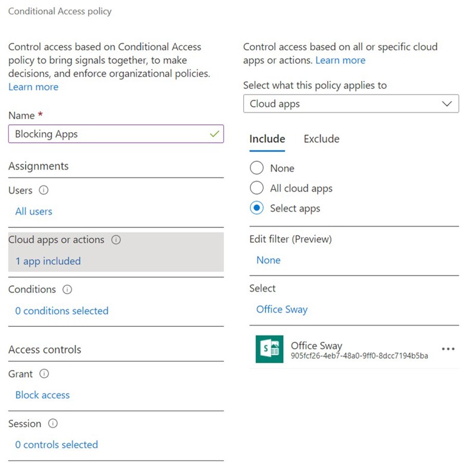
Task: Switch to the Include tab
Action: (267, 139)
